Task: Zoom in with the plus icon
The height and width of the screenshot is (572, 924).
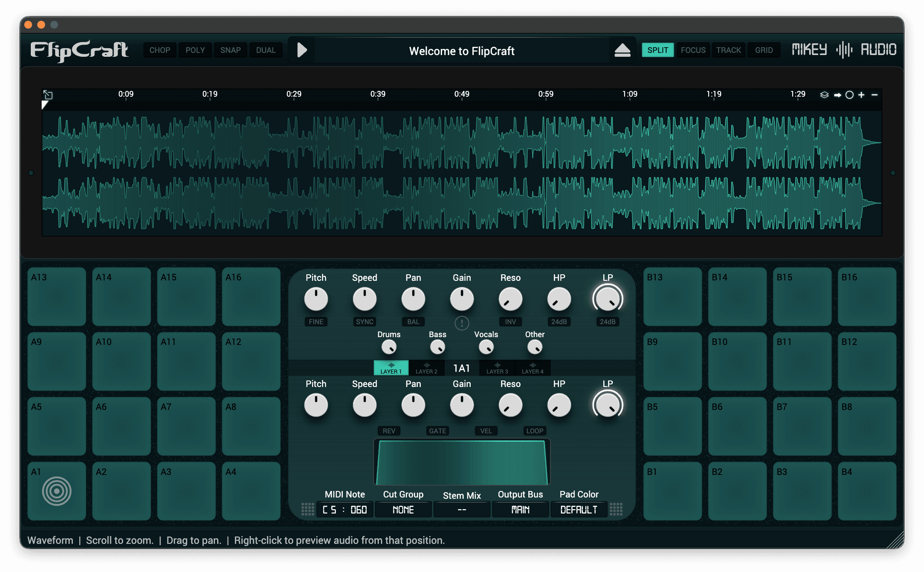Action: point(862,95)
